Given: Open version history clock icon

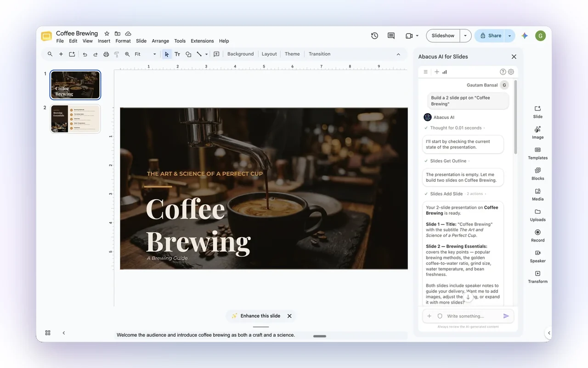Looking at the screenshot, I should (375, 36).
